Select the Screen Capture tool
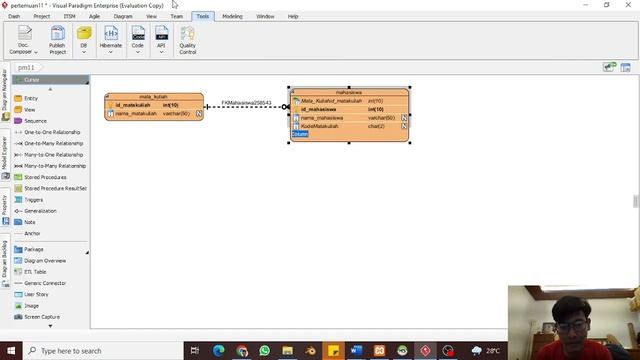Screen dimensions: 640x360 coord(42,317)
